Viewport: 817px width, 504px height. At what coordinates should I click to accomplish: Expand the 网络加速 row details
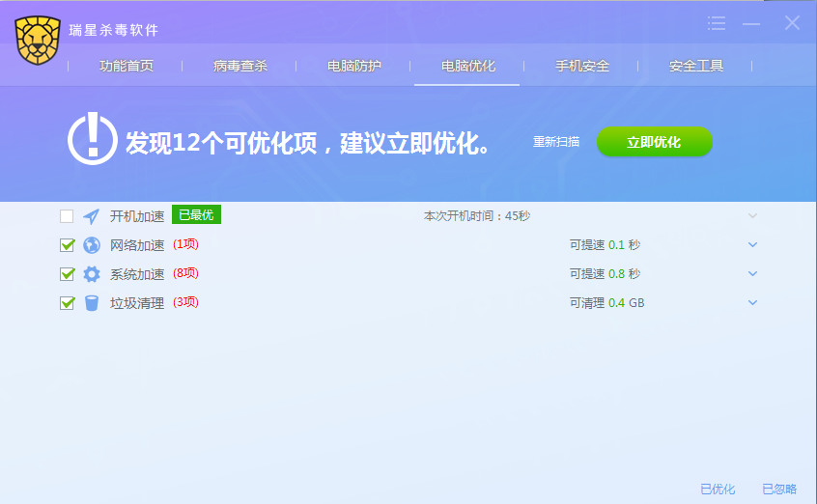(752, 245)
